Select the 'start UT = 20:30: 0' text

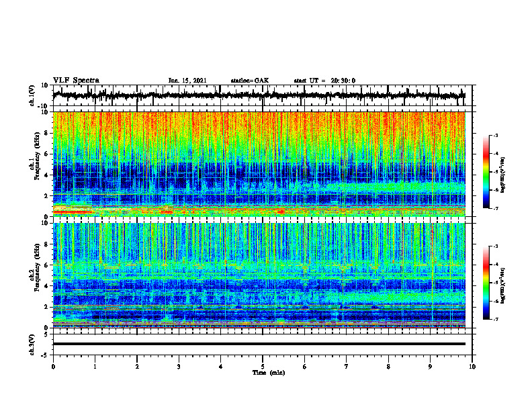[x=324, y=81]
